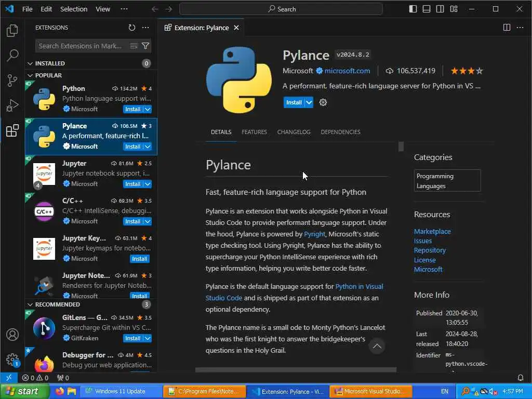Install the Python extension from list
This screenshot has width=532, height=399.
132,109
